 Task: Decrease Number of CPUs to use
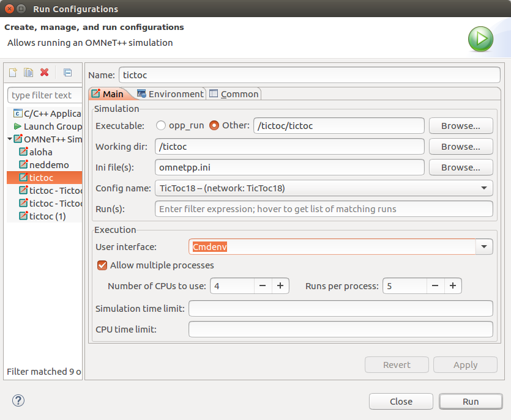click(263, 286)
